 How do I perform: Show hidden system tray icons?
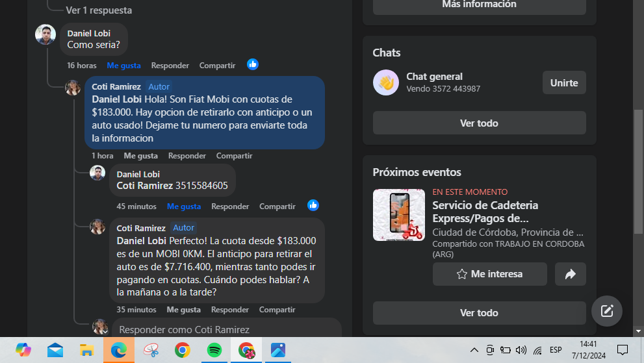point(474,350)
